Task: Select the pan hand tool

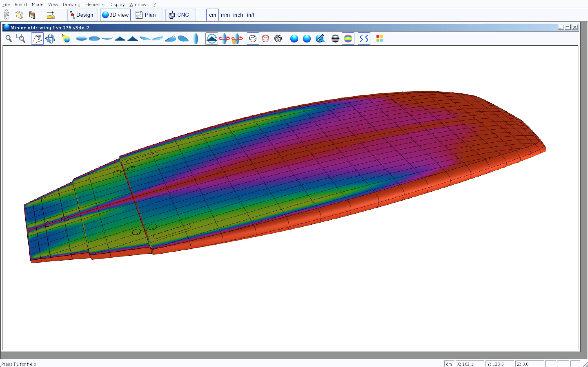Action: (x=37, y=39)
